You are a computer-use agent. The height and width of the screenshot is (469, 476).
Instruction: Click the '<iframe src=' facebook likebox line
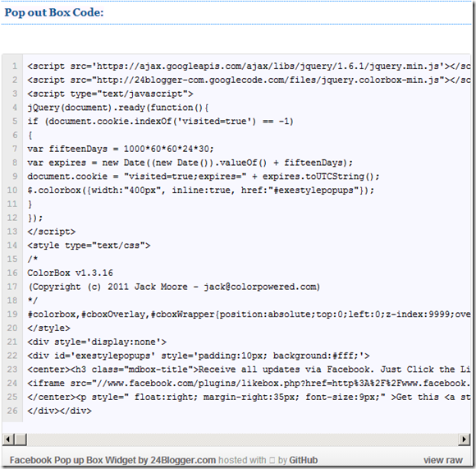pyautogui.click(x=249, y=383)
